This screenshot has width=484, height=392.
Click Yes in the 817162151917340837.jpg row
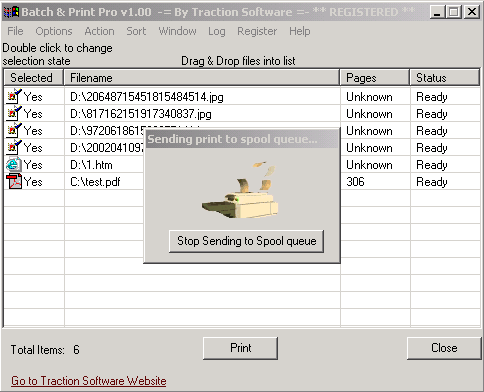click(33, 114)
